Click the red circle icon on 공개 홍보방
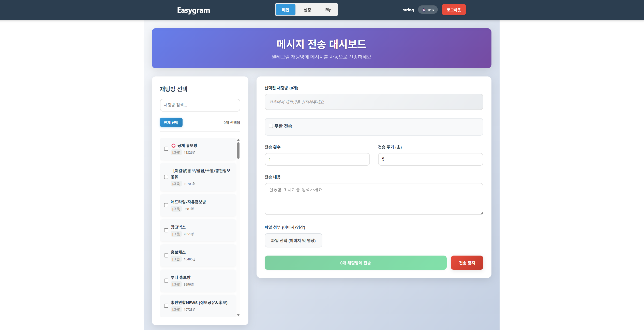 [173, 146]
